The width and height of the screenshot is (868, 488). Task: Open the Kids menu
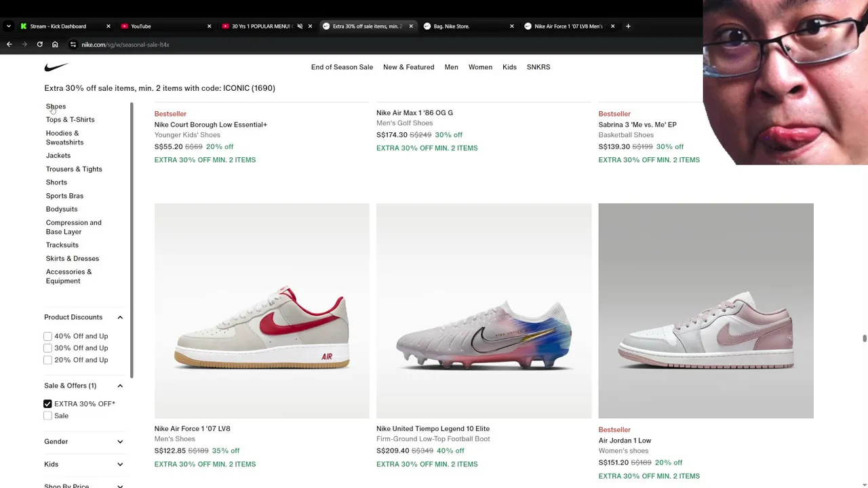point(509,67)
